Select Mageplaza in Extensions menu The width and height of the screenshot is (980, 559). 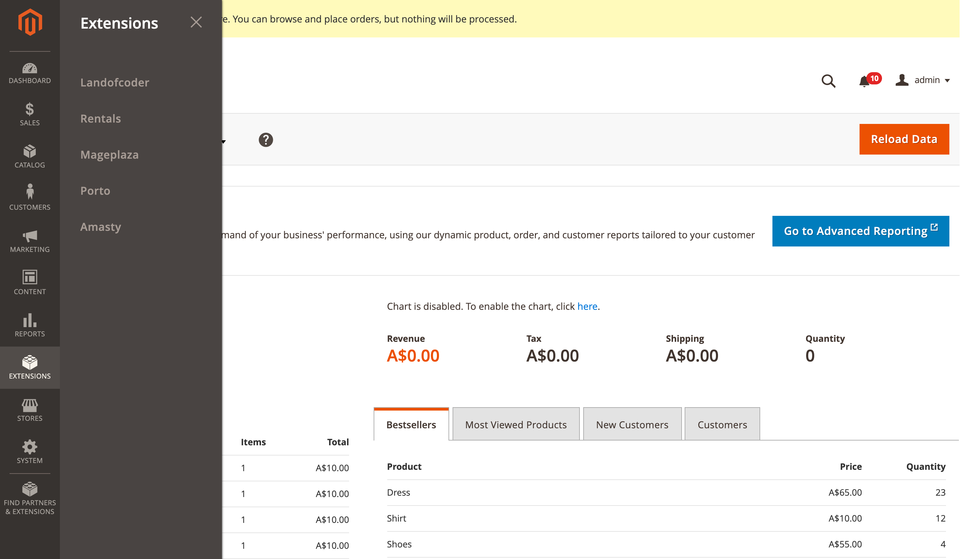click(x=109, y=155)
